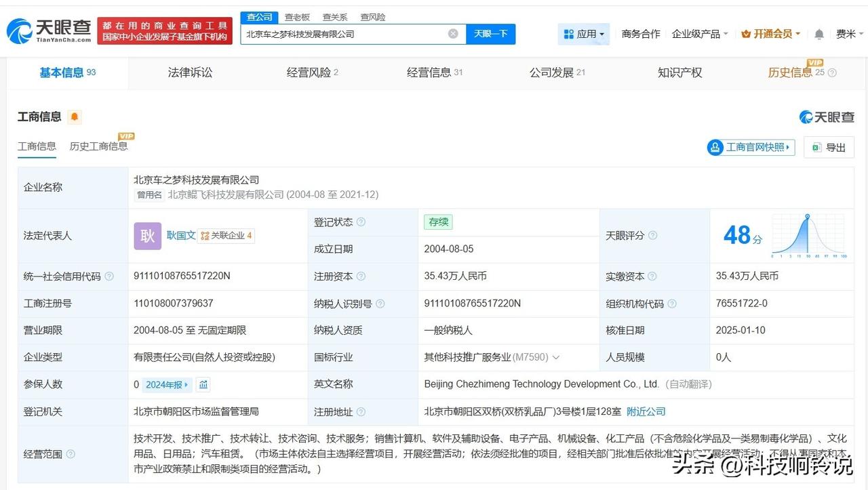Clear search box with X icon
Image resolution: width=868 pixels, height=490 pixels.
pos(453,34)
